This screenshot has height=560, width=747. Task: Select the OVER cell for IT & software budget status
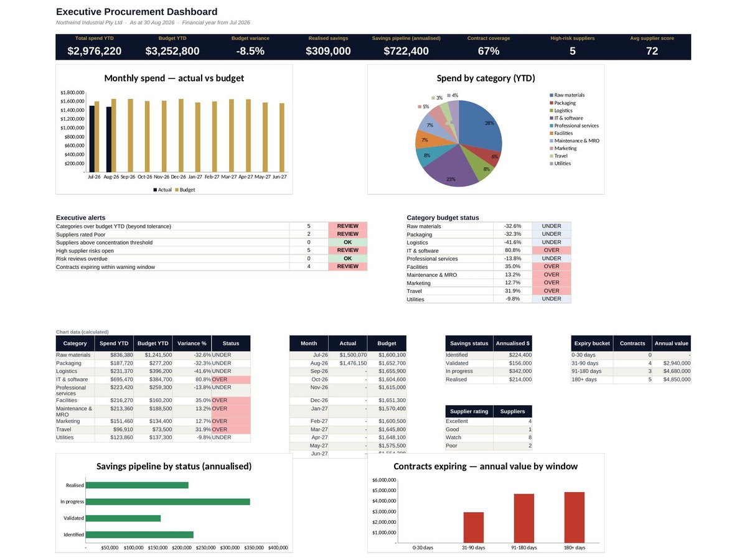pos(552,250)
